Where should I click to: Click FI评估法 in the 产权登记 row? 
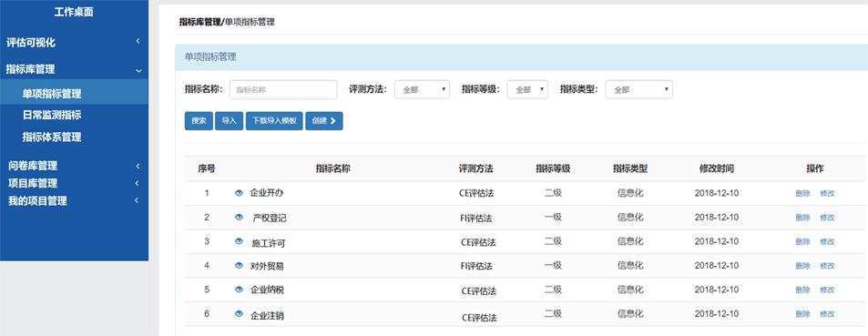476,219
